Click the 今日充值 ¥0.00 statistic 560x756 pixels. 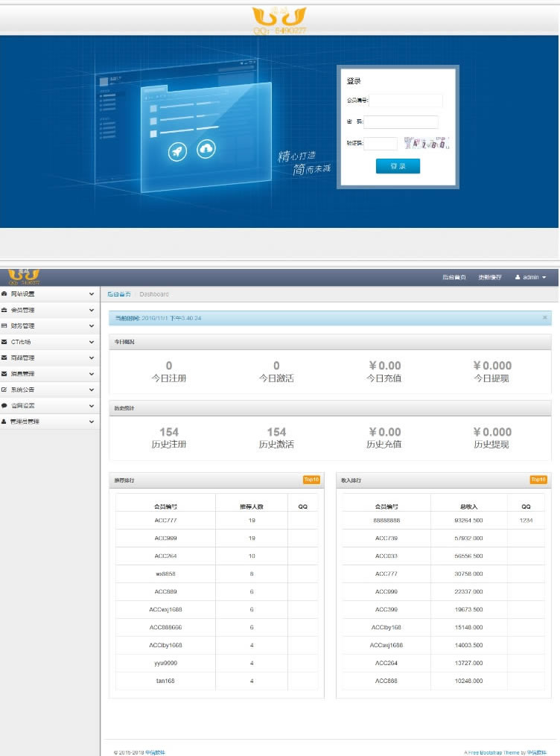point(384,372)
